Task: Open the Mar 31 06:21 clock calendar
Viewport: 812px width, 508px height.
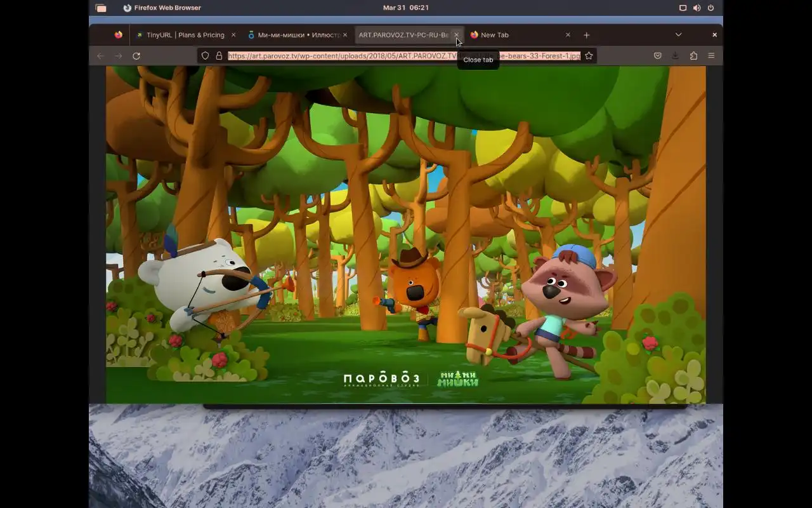Action: tap(406, 8)
